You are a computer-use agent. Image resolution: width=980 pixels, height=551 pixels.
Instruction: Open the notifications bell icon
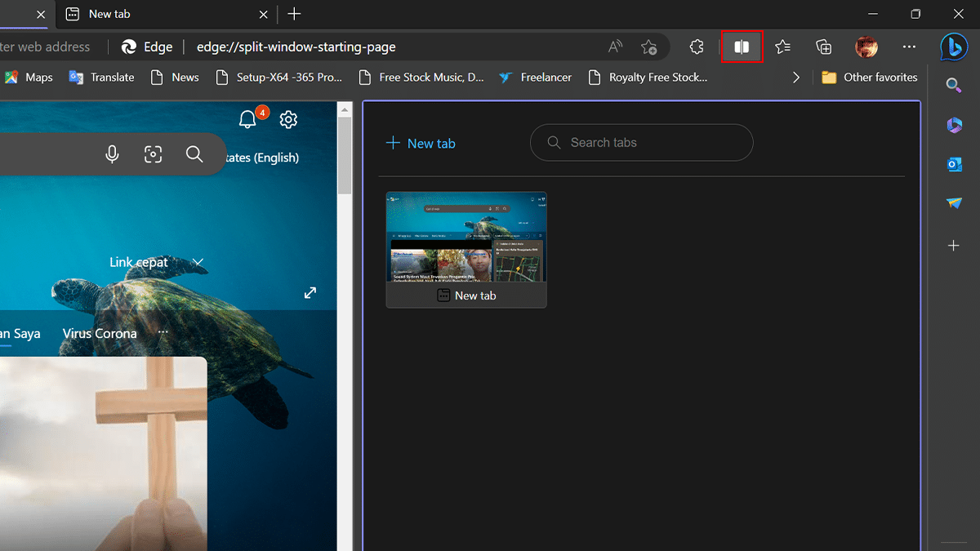point(247,120)
